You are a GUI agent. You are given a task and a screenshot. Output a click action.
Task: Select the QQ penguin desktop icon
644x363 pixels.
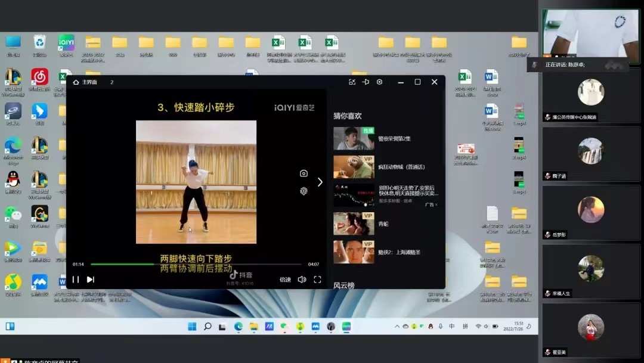point(13,182)
